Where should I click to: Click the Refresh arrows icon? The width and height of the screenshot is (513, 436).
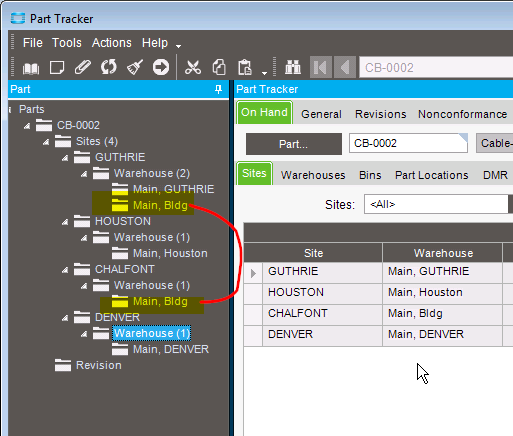[109, 67]
